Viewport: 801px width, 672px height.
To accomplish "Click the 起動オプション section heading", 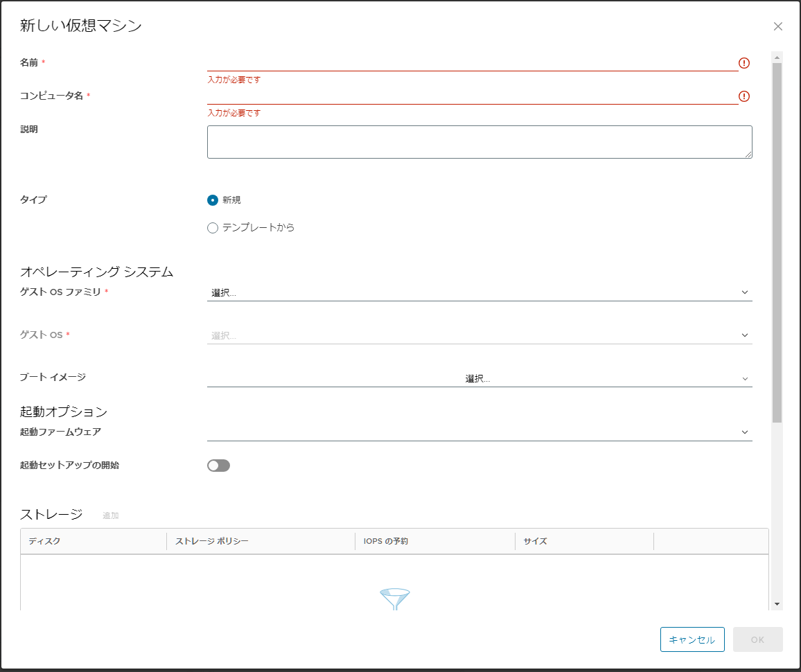I will tap(64, 412).
